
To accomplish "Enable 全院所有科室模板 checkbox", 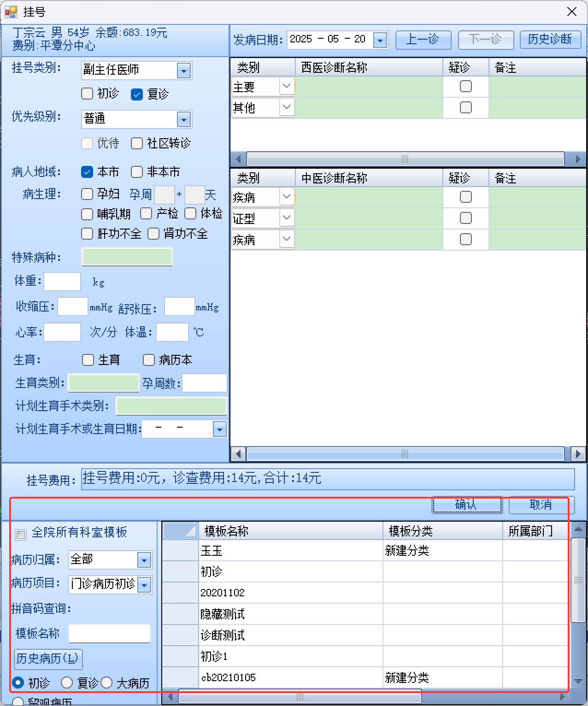I will tap(21, 535).
